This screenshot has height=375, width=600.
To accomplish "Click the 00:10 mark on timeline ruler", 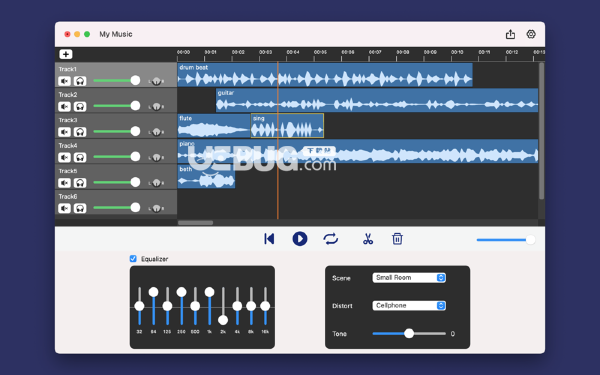I will tap(457, 52).
